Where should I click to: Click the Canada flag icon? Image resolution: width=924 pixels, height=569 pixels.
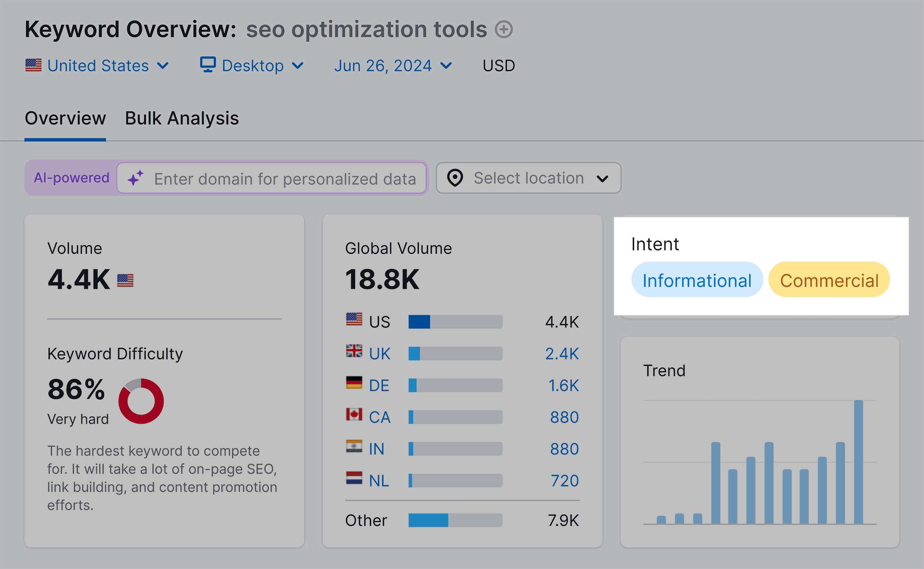click(354, 414)
